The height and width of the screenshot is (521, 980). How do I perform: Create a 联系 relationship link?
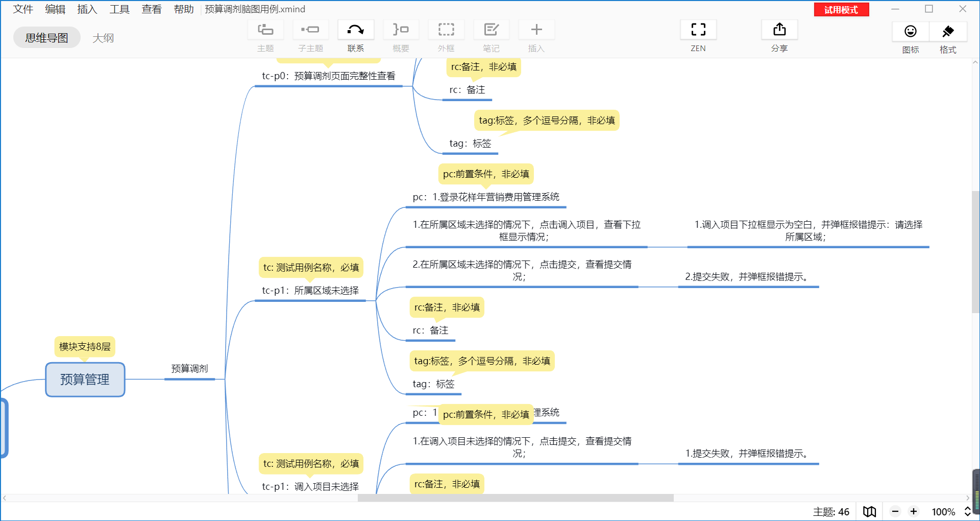(x=355, y=36)
